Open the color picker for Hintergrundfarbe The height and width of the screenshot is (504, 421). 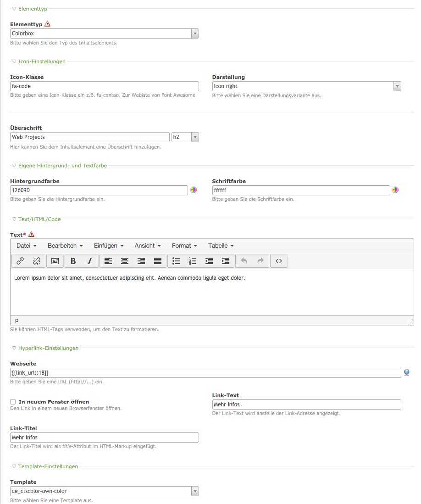point(194,190)
